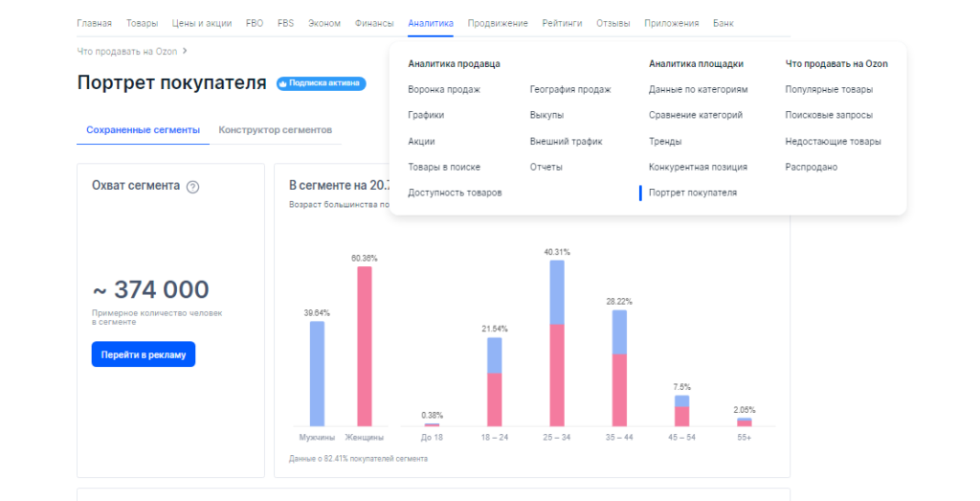Go to Финансы in the top menu
Image resolution: width=980 pixels, height=501 pixels.
click(374, 23)
